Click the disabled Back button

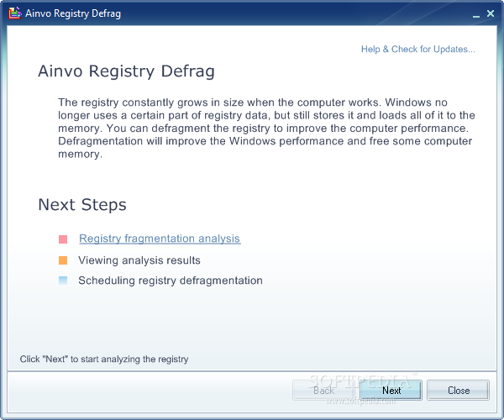point(323,390)
